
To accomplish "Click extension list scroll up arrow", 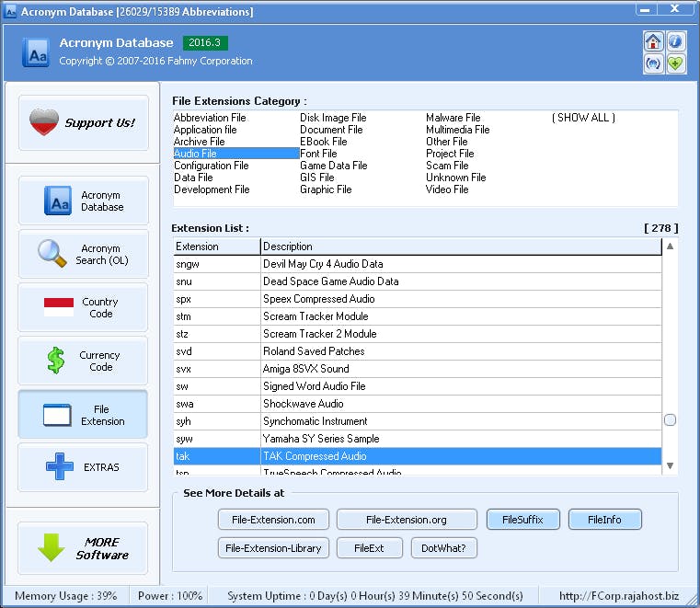I will [x=670, y=246].
